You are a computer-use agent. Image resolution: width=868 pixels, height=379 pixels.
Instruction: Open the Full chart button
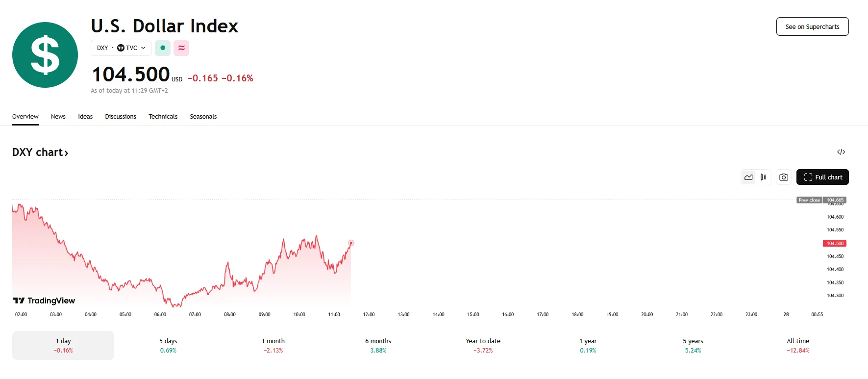822,177
